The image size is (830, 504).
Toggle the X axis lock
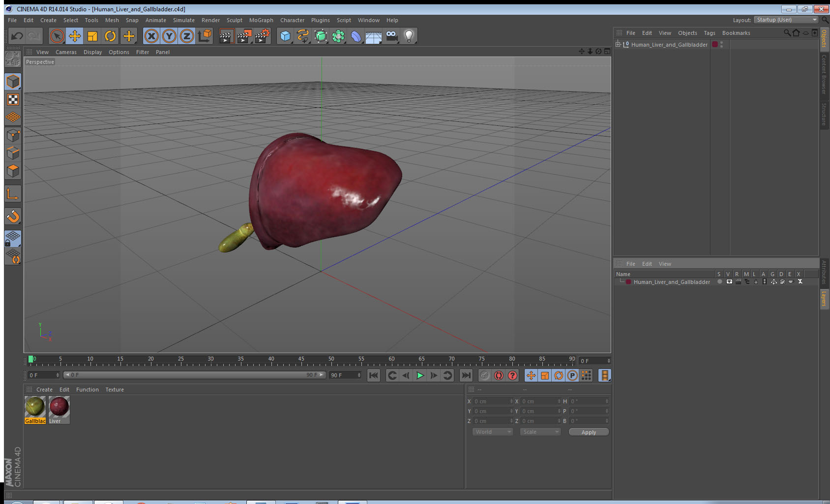tap(151, 36)
